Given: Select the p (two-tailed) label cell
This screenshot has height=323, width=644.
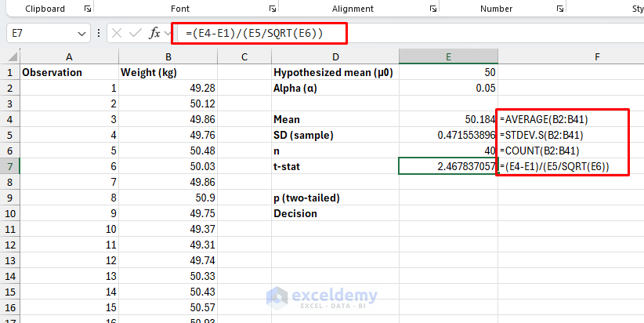Looking at the screenshot, I should tap(335, 198).
